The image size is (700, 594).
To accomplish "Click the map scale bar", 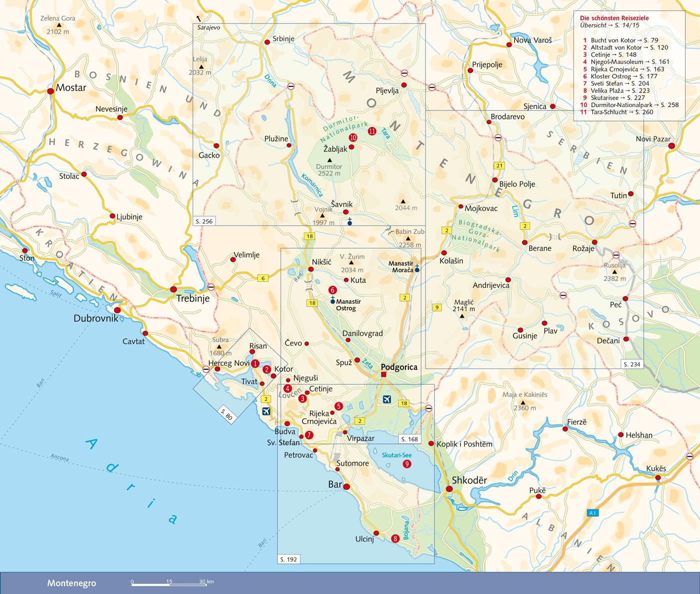I will [168, 583].
